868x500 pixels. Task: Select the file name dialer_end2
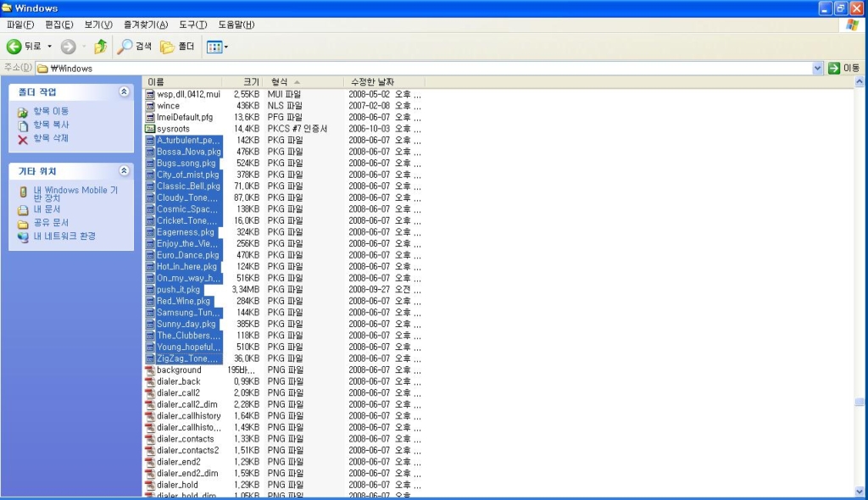click(x=179, y=462)
